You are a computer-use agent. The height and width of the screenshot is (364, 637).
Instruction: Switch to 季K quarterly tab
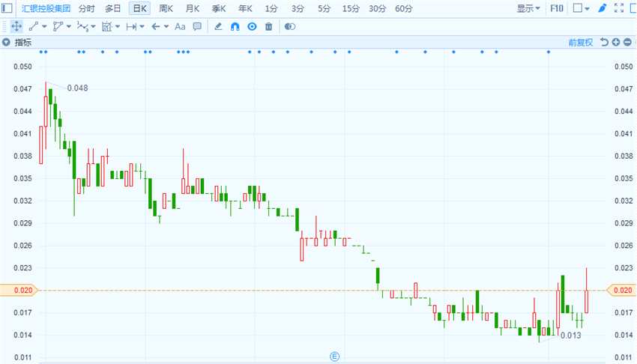pyautogui.click(x=219, y=8)
